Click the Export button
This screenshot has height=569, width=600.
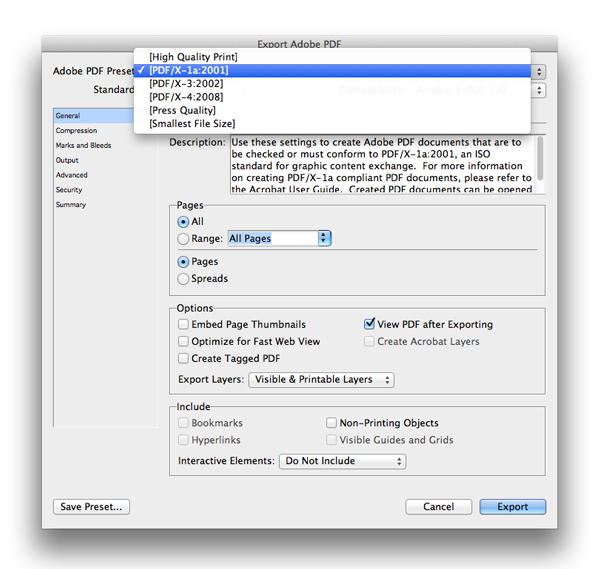pyautogui.click(x=513, y=507)
